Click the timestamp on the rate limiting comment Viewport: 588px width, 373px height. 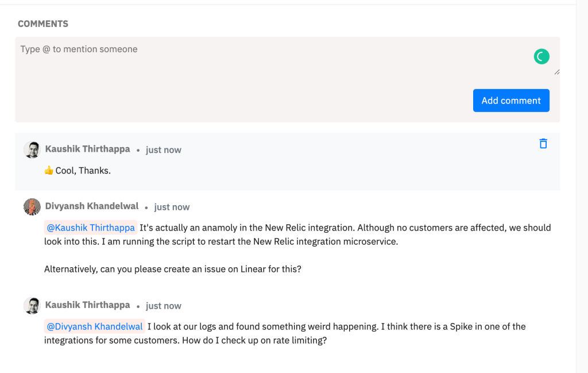tap(163, 306)
